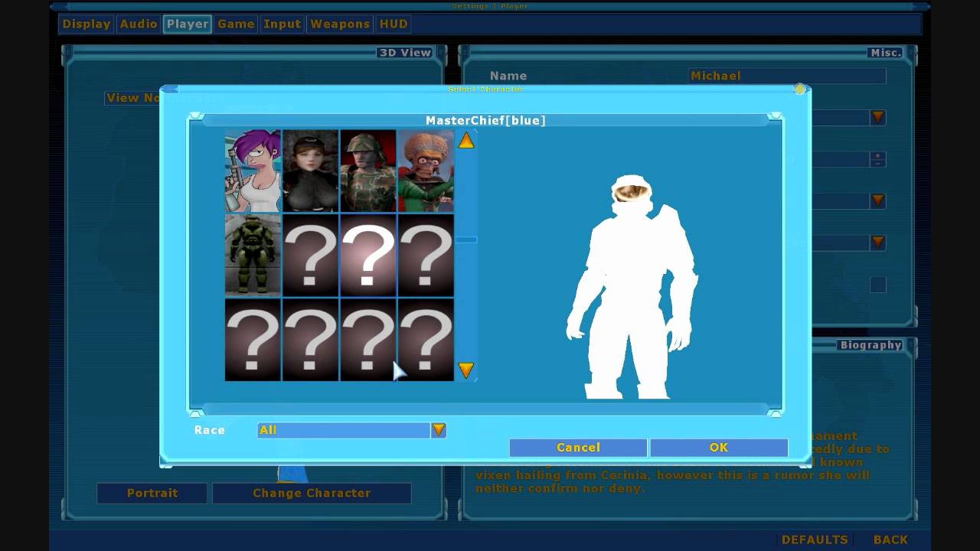
Task: Open the HUD settings tab
Action: click(394, 24)
